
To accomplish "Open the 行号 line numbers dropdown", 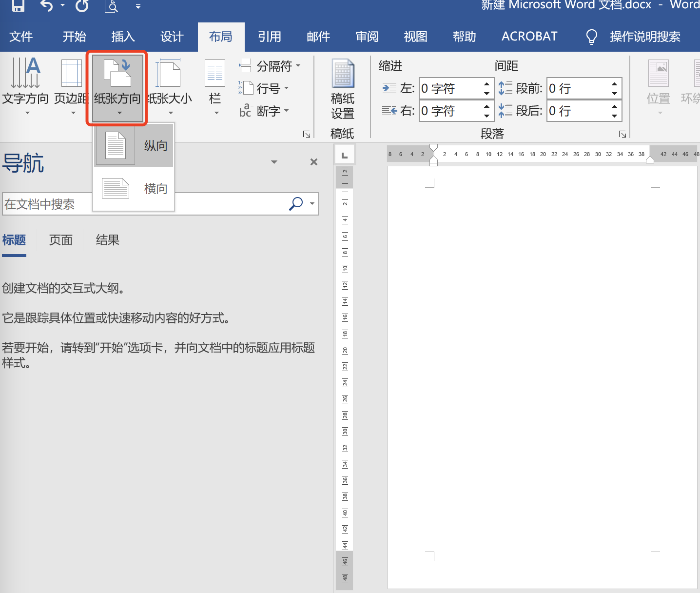I will coord(264,88).
